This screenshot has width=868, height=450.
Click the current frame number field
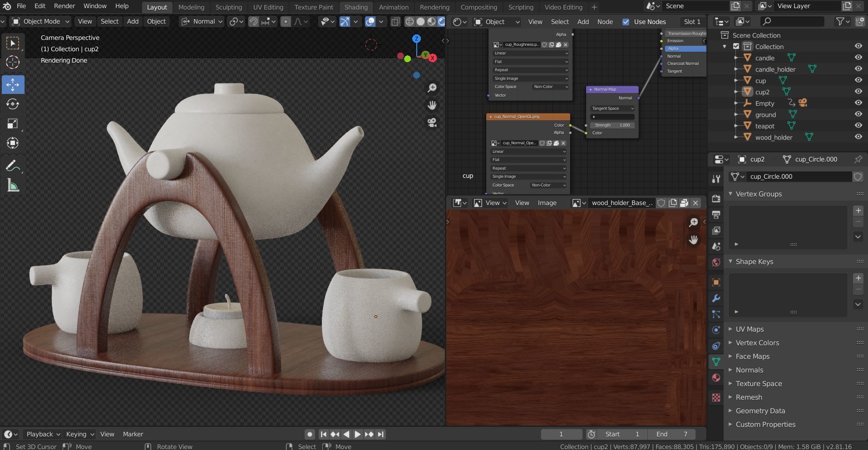pyautogui.click(x=561, y=434)
